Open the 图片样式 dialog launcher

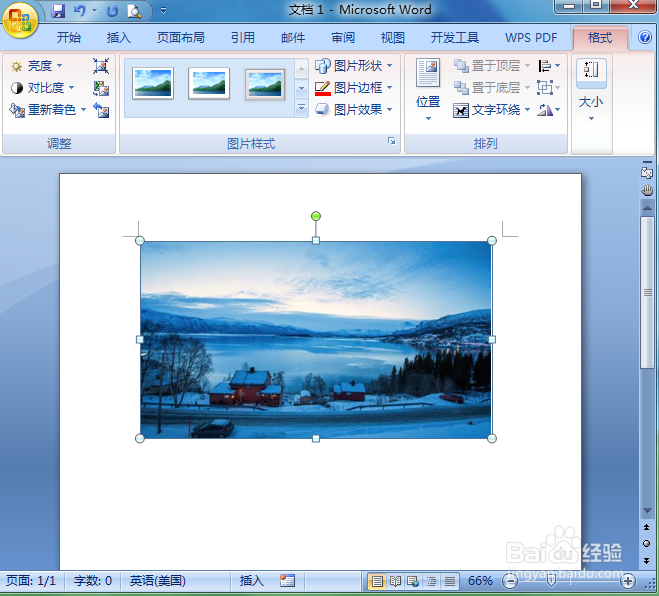(392, 141)
